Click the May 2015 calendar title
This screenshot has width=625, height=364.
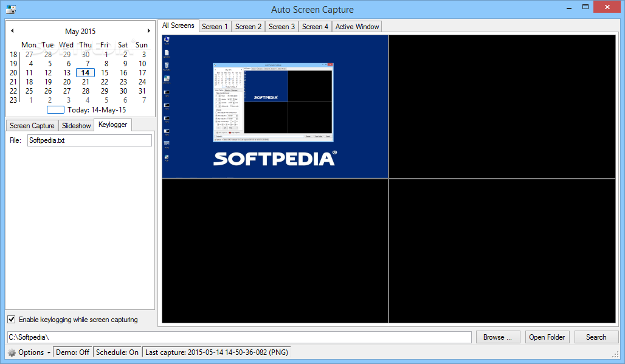[80, 31]
